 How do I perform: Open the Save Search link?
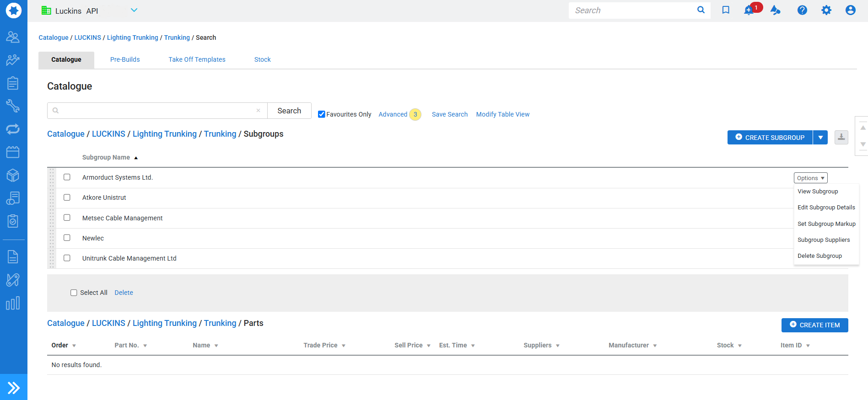click(x=449, y=114)
